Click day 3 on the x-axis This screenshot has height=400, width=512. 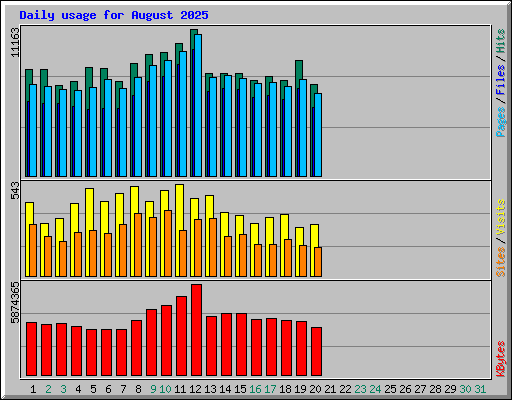tap(63, 389)
